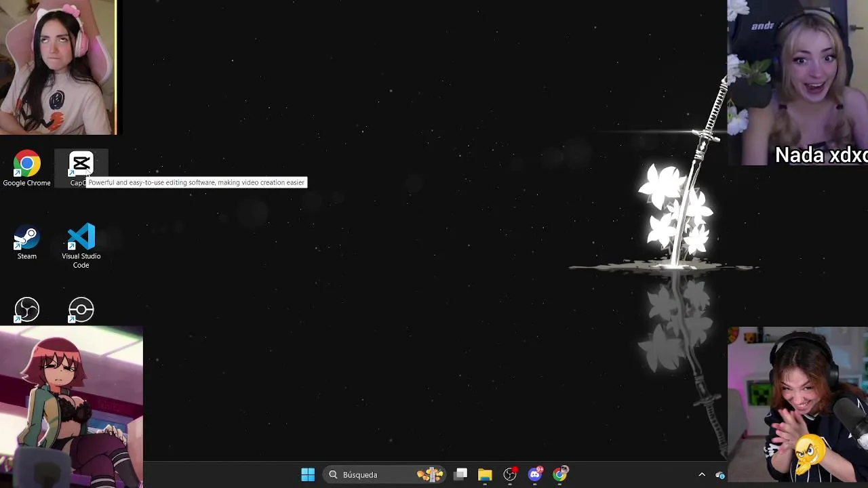Select the Pokéball desktop shortcut icon
The width and height of the screenshot is (868, 488).
tap(81, 310)
